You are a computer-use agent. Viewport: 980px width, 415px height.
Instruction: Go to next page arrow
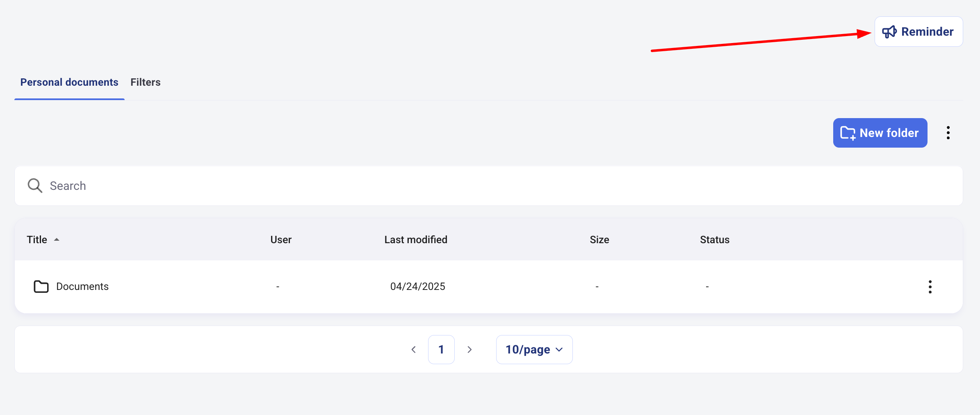click(469, 349)
